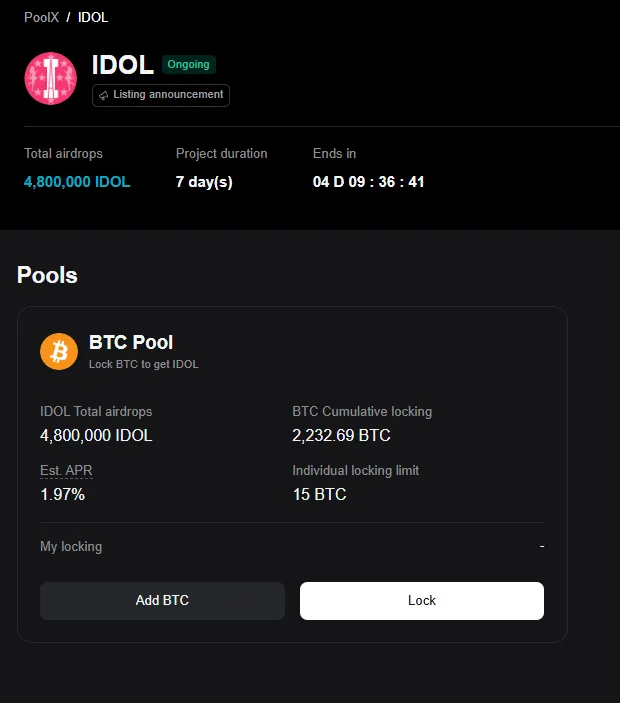Viewport: 620px width, 703px height.
Task: Click the 1.97% APR value
Action: coord(62,494)
